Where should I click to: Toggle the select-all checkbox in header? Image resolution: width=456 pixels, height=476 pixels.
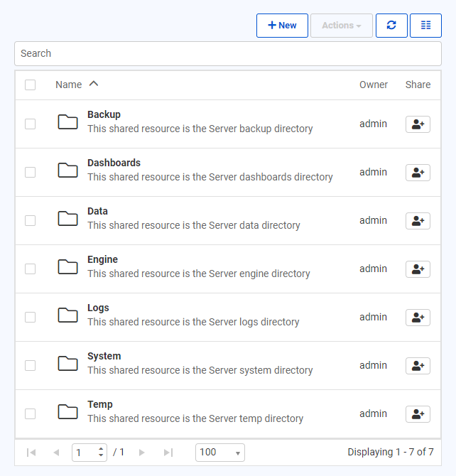click(30, 85)
